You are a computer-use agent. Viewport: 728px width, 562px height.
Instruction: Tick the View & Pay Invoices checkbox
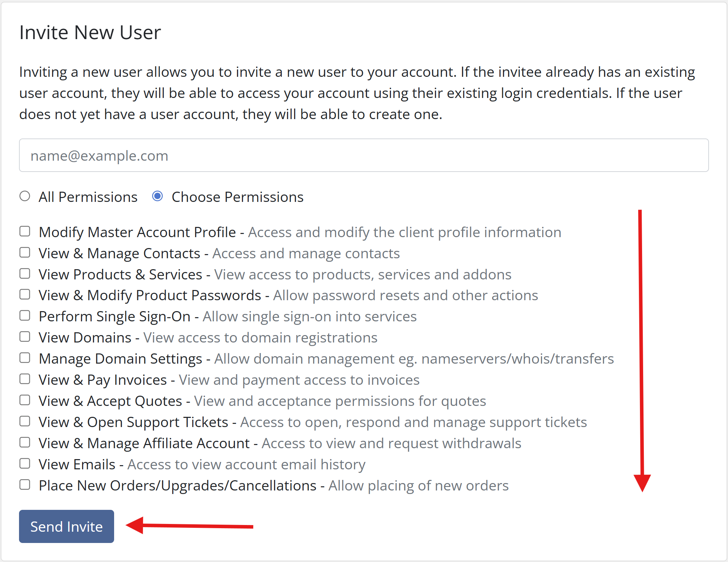click(25, 379)
